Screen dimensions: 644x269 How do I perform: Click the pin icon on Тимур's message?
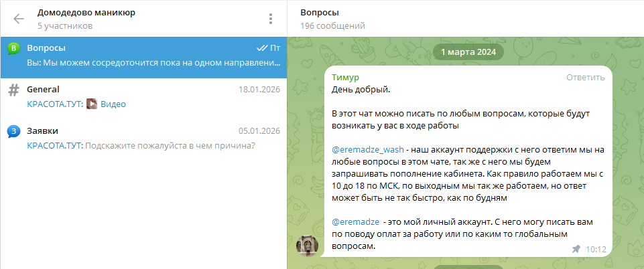(x=576, y=249)
